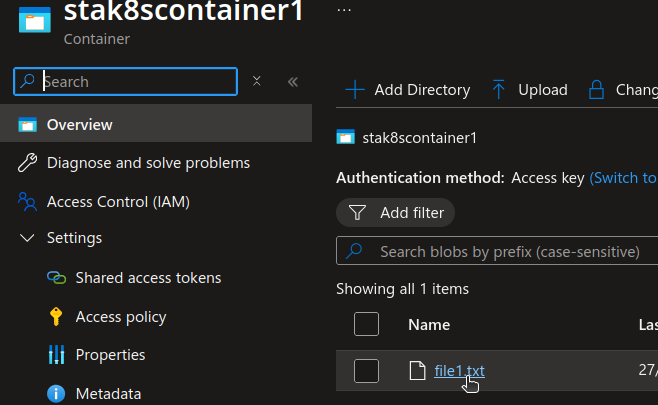Click the blob search magnifier icon

point(354,251)
